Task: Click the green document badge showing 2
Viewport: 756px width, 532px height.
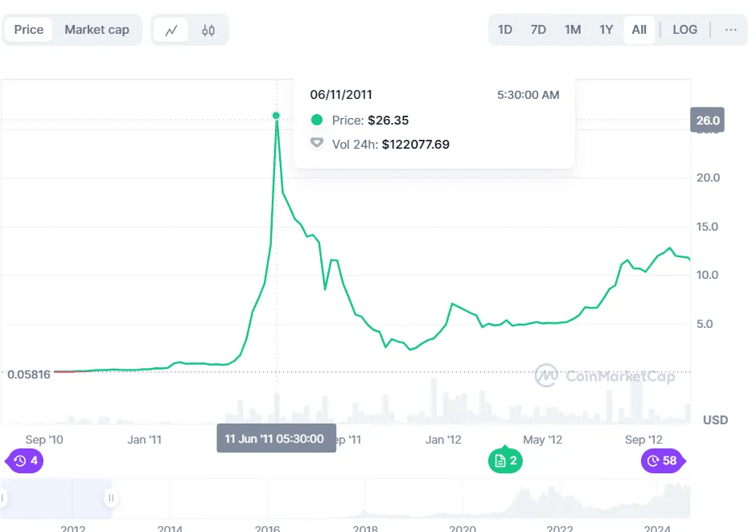Action: click(505, 460)
